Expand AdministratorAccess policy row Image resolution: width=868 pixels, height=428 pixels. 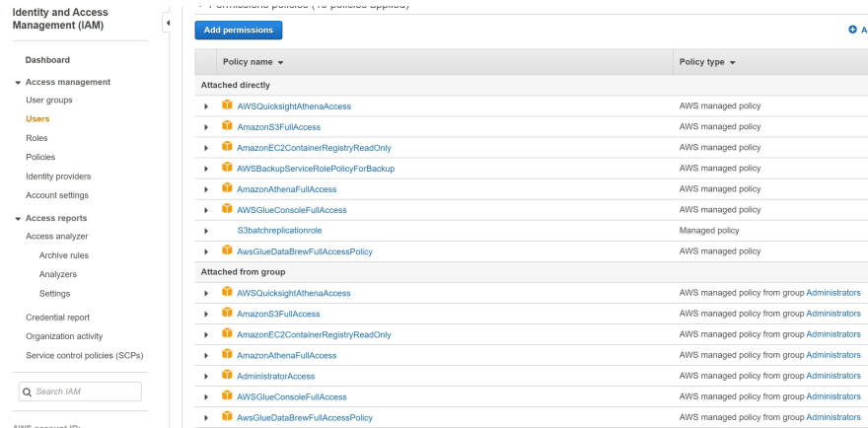(206, 377)
